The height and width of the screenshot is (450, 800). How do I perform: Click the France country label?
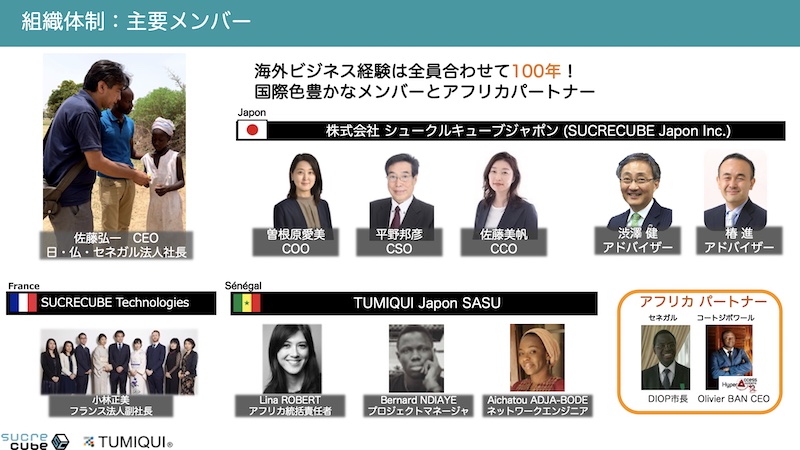click(x=23, y=286)
